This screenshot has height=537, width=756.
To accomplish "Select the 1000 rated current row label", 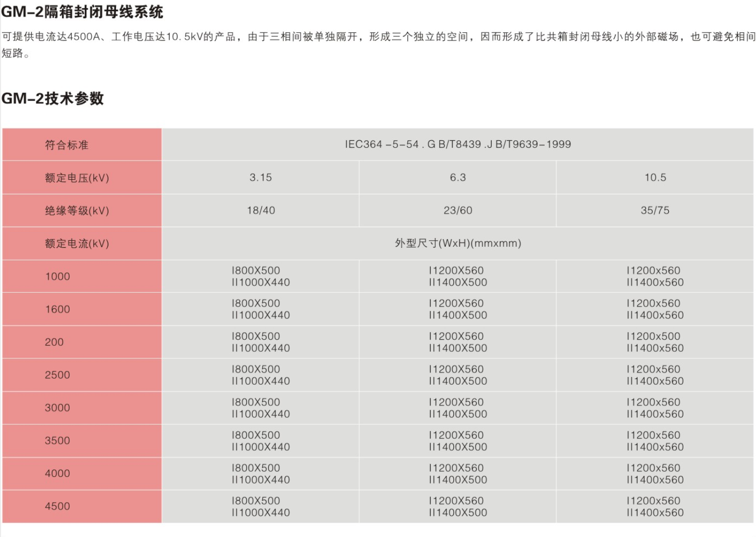I will (82, 276).
